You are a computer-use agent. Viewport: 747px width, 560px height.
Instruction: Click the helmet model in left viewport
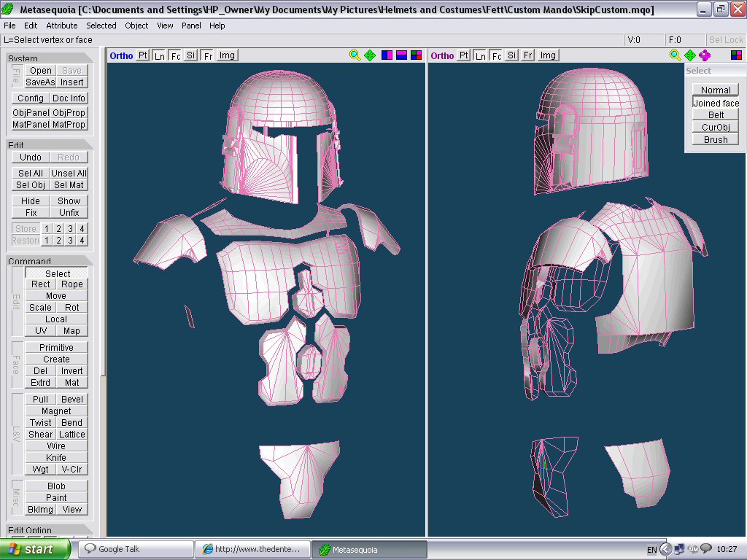[x=282, y=138]
